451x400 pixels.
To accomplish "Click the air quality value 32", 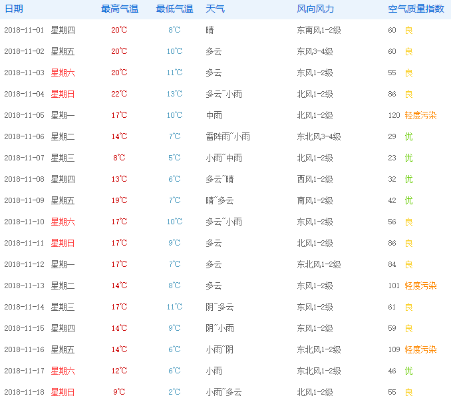I will [392, 179].
